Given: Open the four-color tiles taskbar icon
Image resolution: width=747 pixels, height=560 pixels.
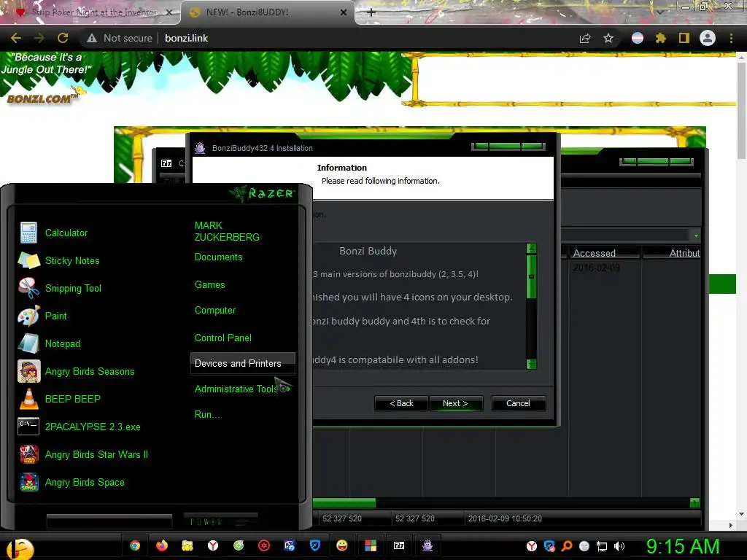Looking at the screenshot, I should [x=371, y=545].
